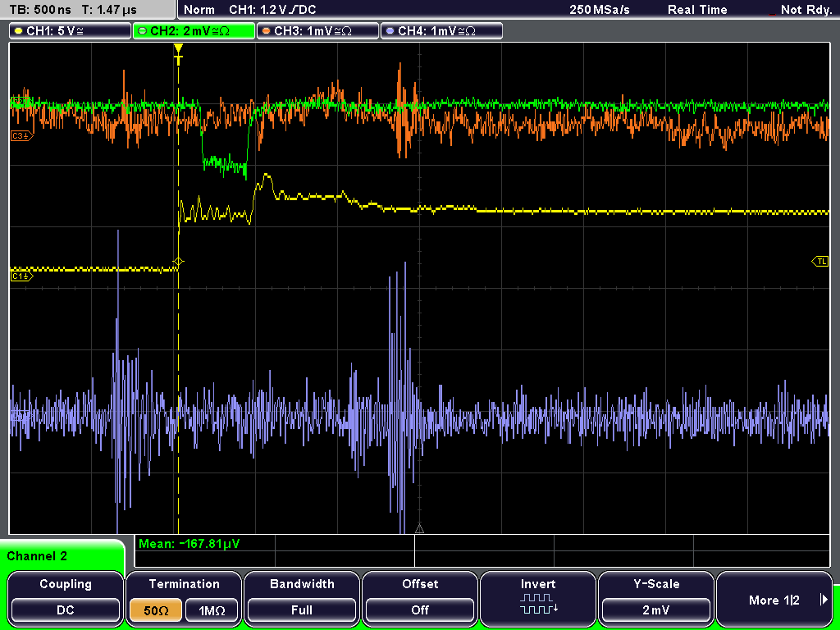Click the trigger position T marker
This screenshot has height=630, width=840.
[x=178, y=54]
